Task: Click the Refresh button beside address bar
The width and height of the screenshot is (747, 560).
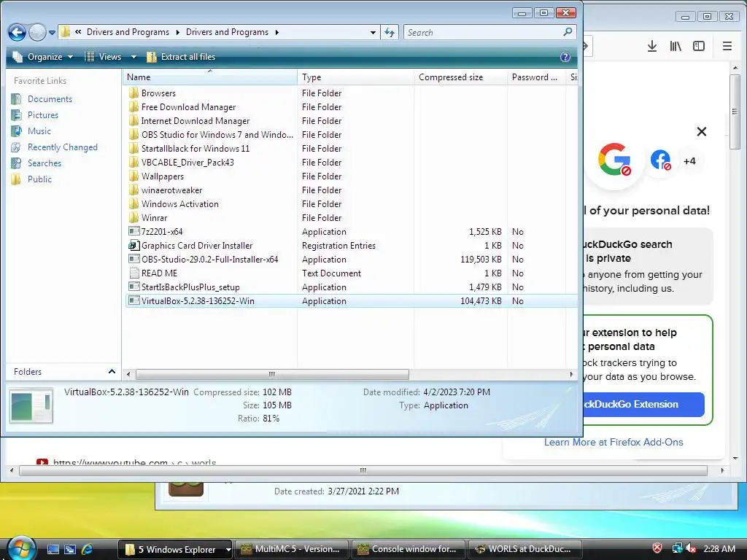Action: 390,32
